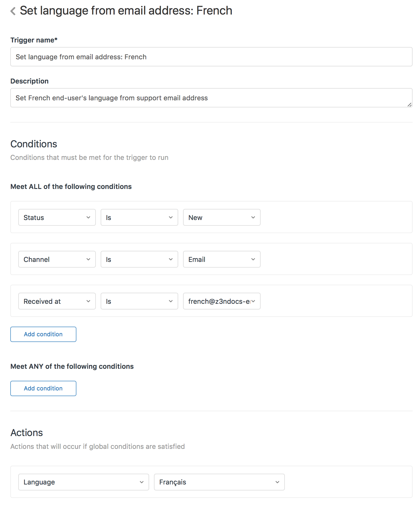Open the New status value dropdown
Viewport: 420px width, 507px height.
(222, 217)
